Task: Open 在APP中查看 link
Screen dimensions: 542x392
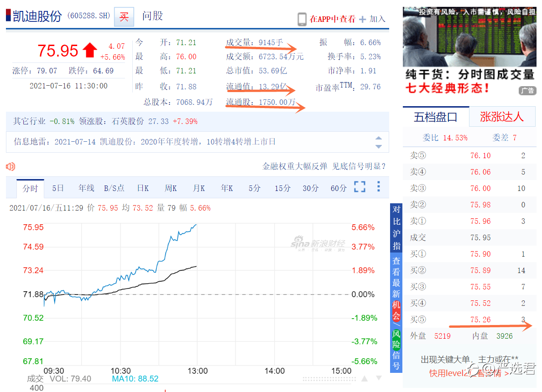Action: [332, 19]
